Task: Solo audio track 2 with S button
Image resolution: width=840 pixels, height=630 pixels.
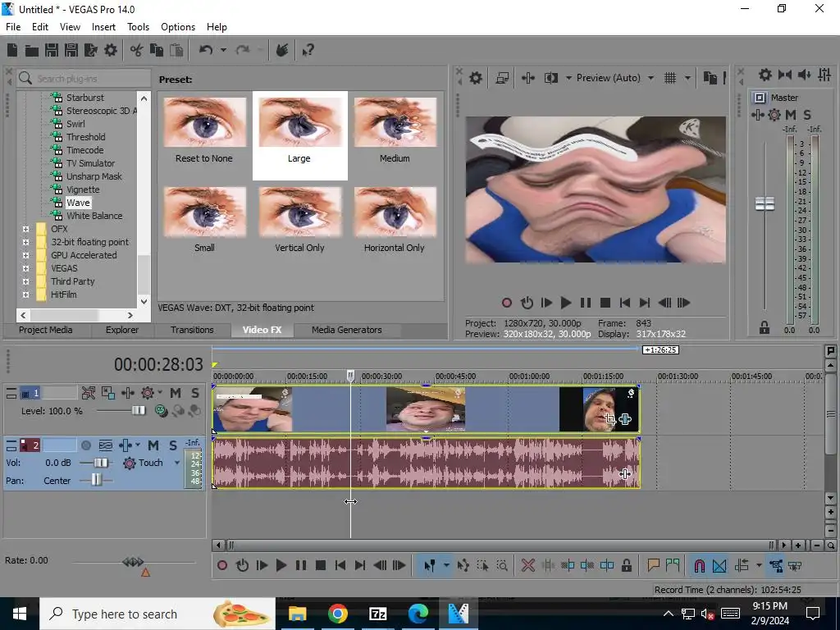Action: [172, 445]
